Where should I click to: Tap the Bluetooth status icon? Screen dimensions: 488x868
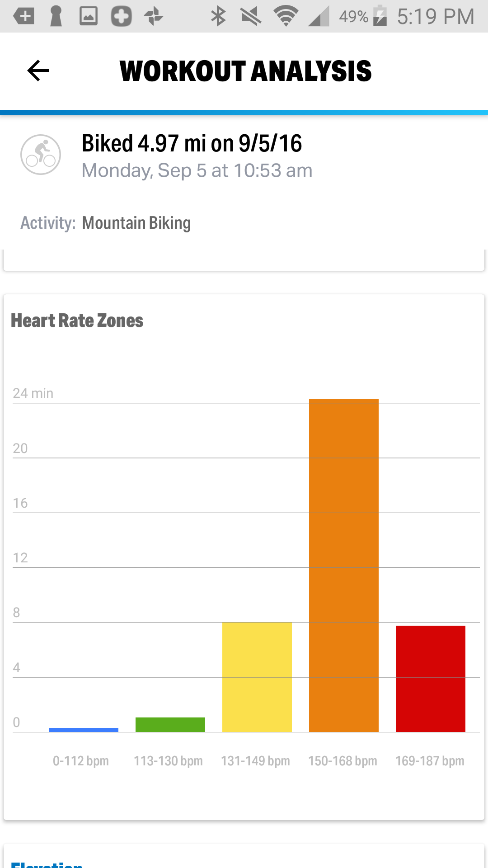218,16
